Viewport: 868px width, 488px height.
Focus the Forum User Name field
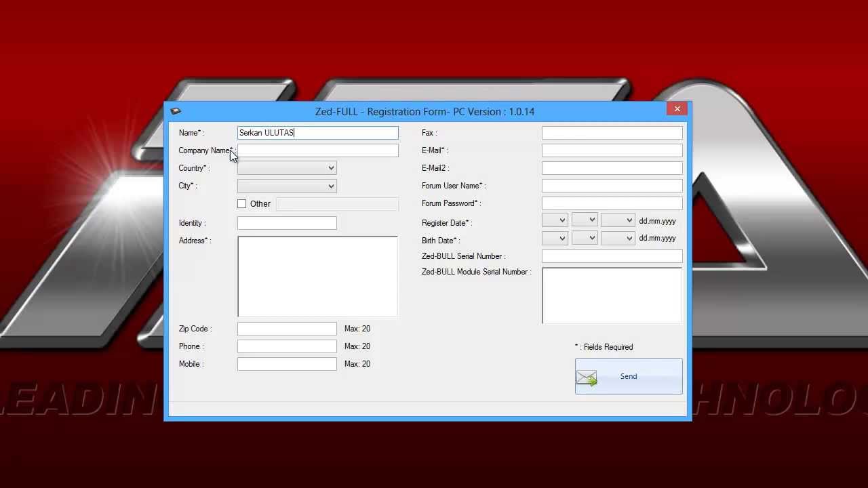coord(612,186)
